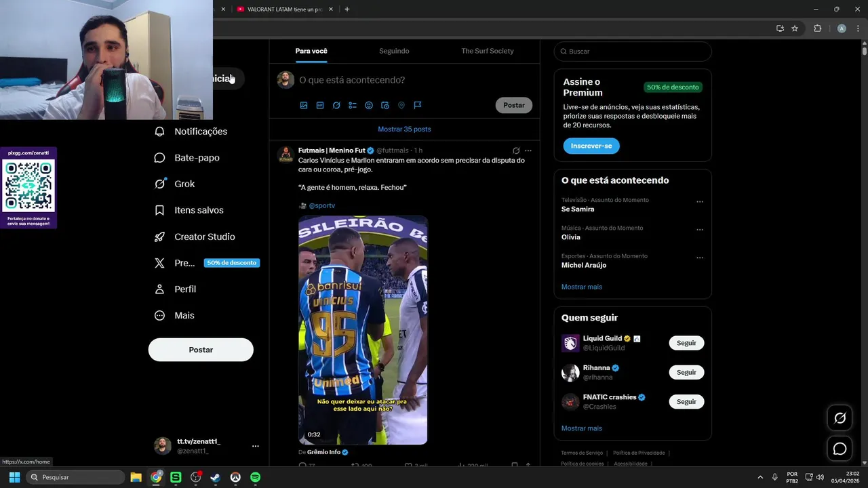Open the Mais menu in the sidebar
The image size is (868, 488).
pyautogui.click(x=175, y=315)
